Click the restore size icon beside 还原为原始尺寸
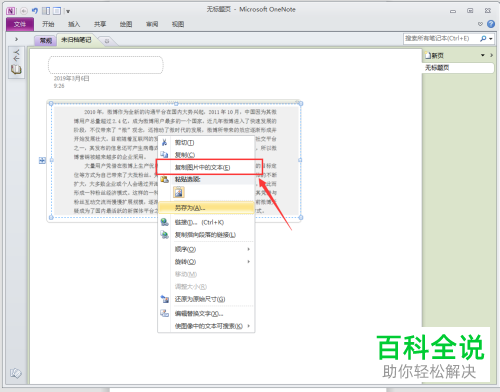Viewport: 500px width, 392px height. point(165,299)
